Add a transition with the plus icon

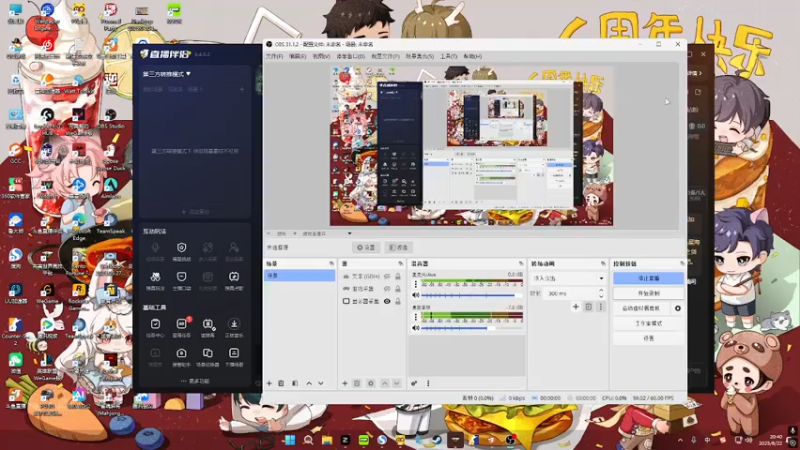[x=576, y=307]
